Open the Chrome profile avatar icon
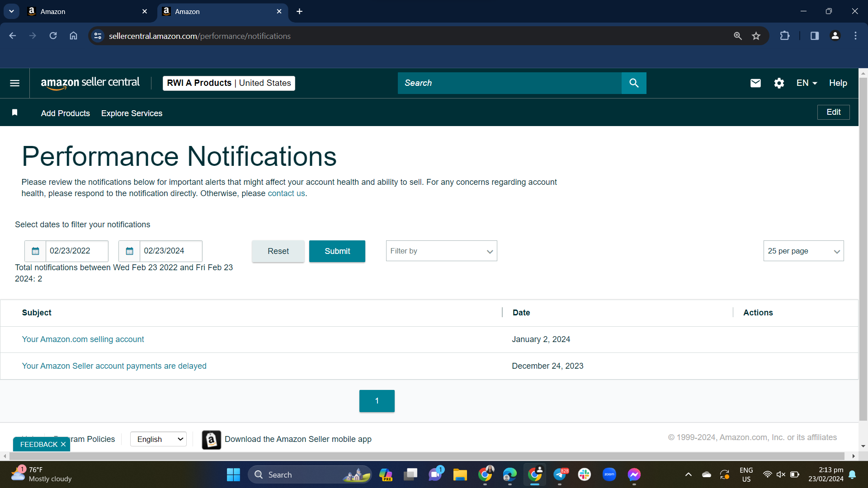The height and width of the screenshot is (488, 868). pyautogui.click(x=835, y=36)
